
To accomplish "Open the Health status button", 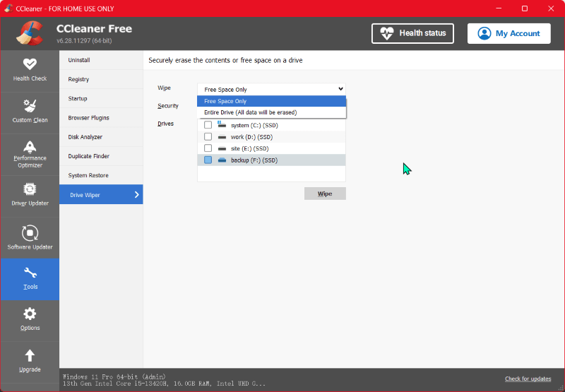I will pyautogui.click(x=412, y=33).
